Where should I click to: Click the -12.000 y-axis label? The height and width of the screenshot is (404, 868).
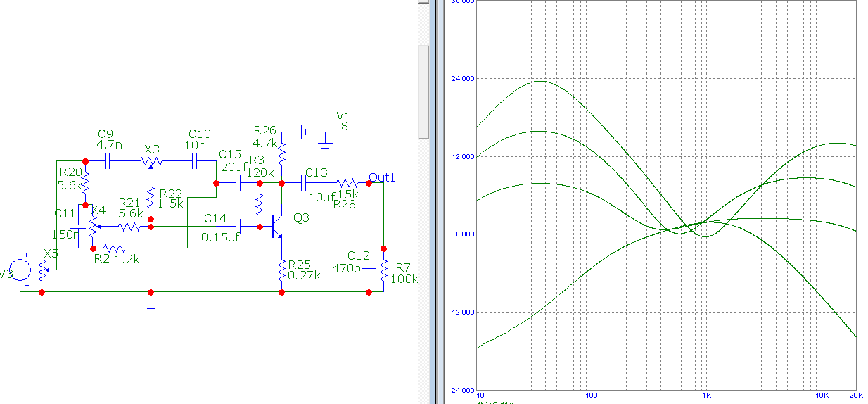[x=461, y=313]
